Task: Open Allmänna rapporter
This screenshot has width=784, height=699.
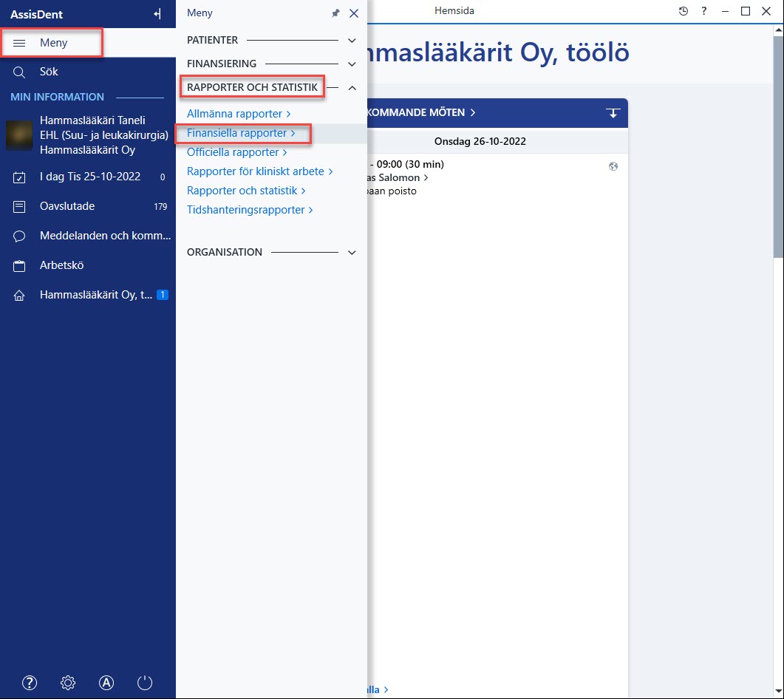Action: pyautogui.click(x=239, y=114)
